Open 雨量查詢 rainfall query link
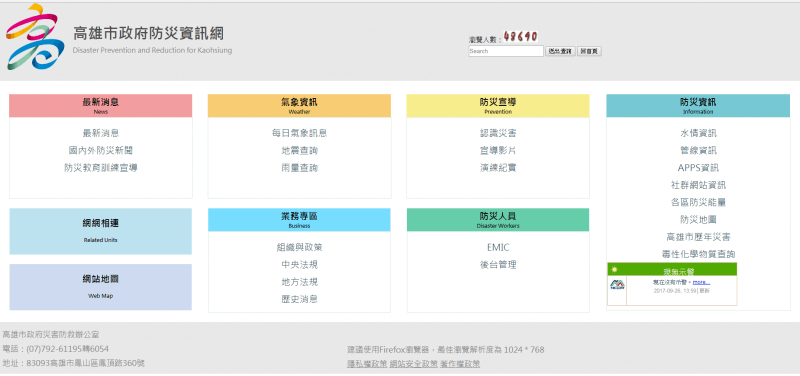The width and height of the screenshot is (800, 376). pos(299,167)
